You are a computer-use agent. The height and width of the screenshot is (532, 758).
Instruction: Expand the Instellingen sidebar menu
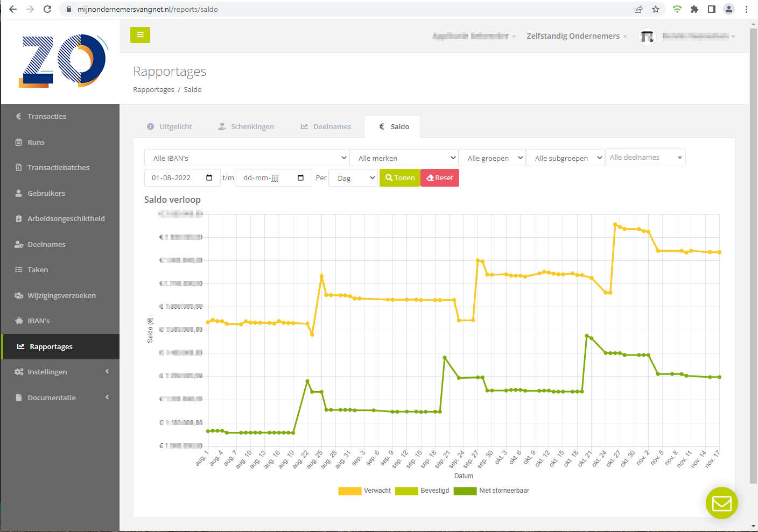point(60,372)
